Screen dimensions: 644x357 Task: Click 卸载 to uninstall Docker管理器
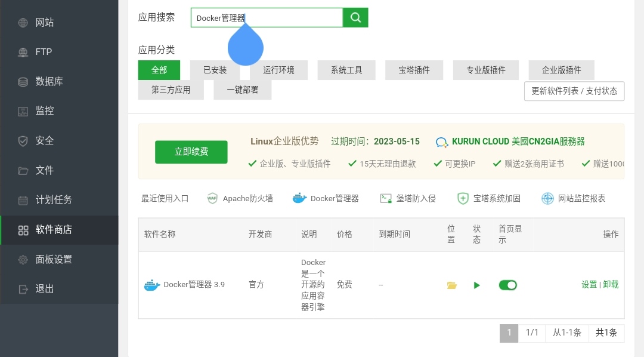(x=611, y=285)
